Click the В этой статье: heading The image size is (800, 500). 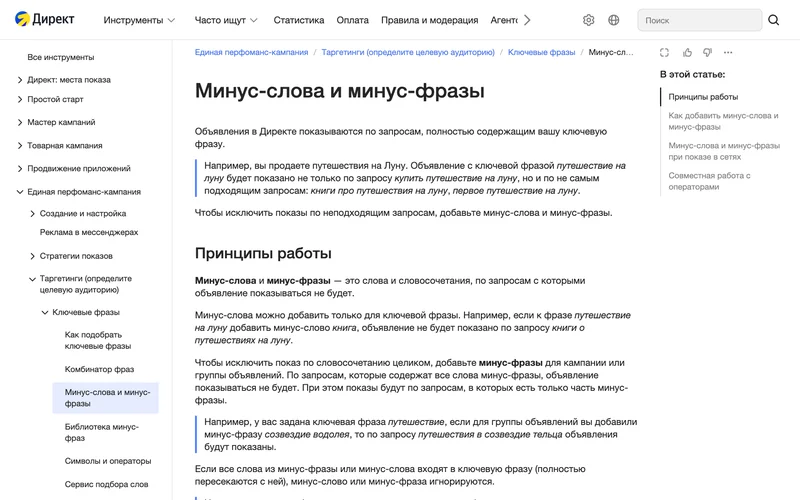coord(692,74)
